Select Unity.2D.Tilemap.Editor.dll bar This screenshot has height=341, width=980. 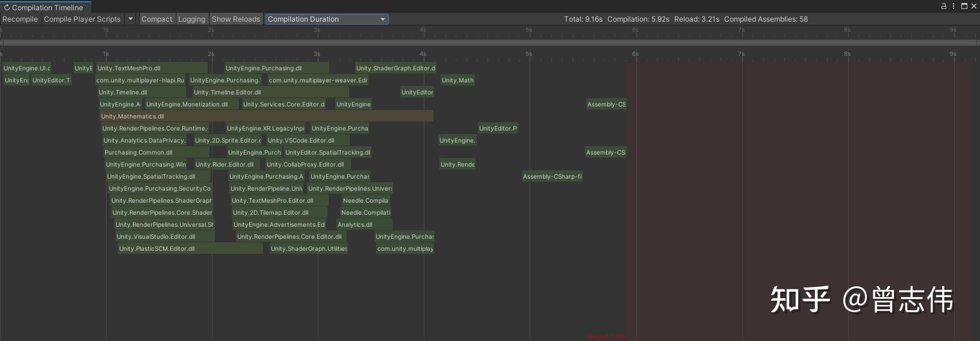[279, 212]
